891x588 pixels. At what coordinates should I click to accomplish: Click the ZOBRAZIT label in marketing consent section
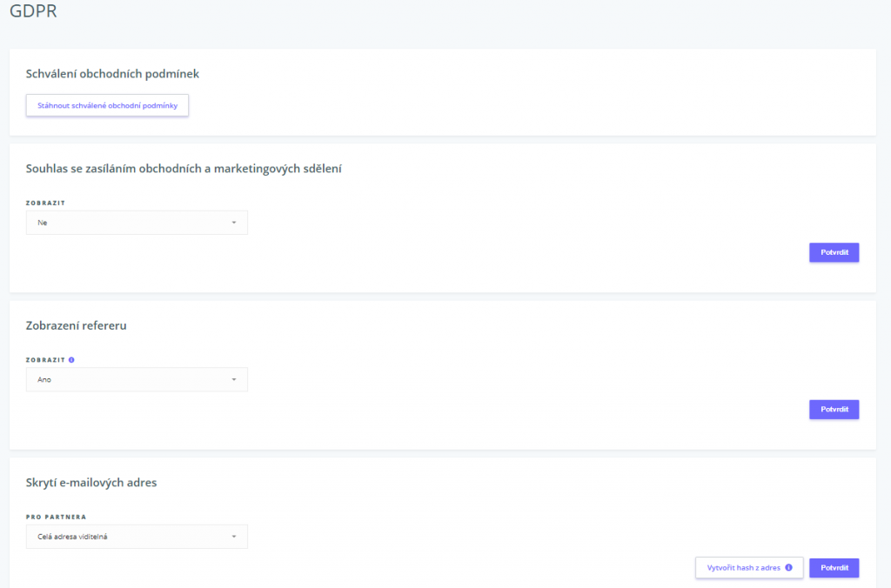[45, 203]
